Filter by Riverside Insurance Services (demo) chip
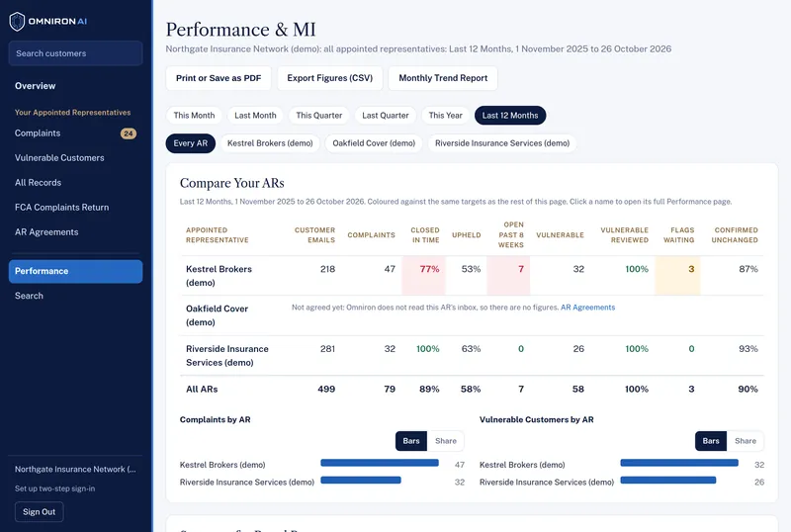791x532 pixels. [502, 143]
